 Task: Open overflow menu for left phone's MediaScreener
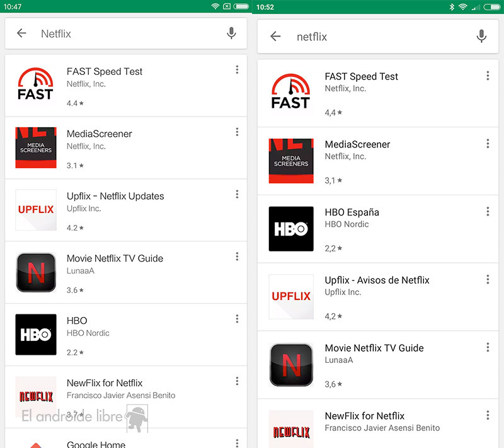pos(237,132)
